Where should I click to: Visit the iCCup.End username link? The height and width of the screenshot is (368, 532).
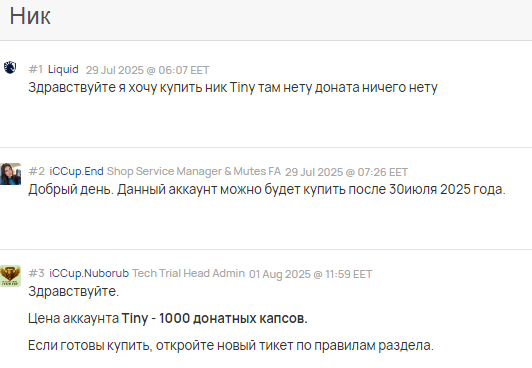click(x=76, y=171)
